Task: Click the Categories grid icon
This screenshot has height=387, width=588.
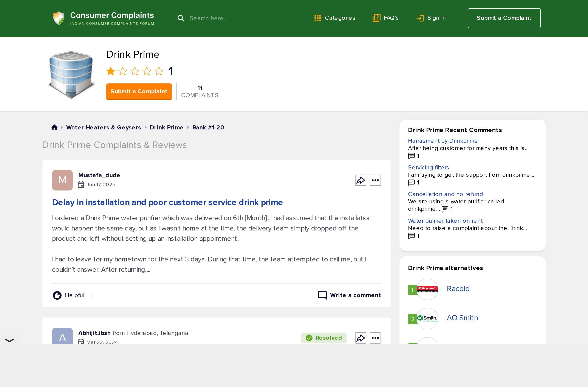Action: click(x=317, y=18)
